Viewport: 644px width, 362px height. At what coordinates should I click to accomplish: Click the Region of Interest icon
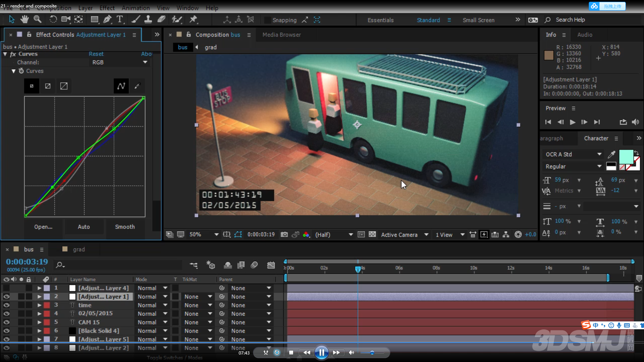(361, 234)
